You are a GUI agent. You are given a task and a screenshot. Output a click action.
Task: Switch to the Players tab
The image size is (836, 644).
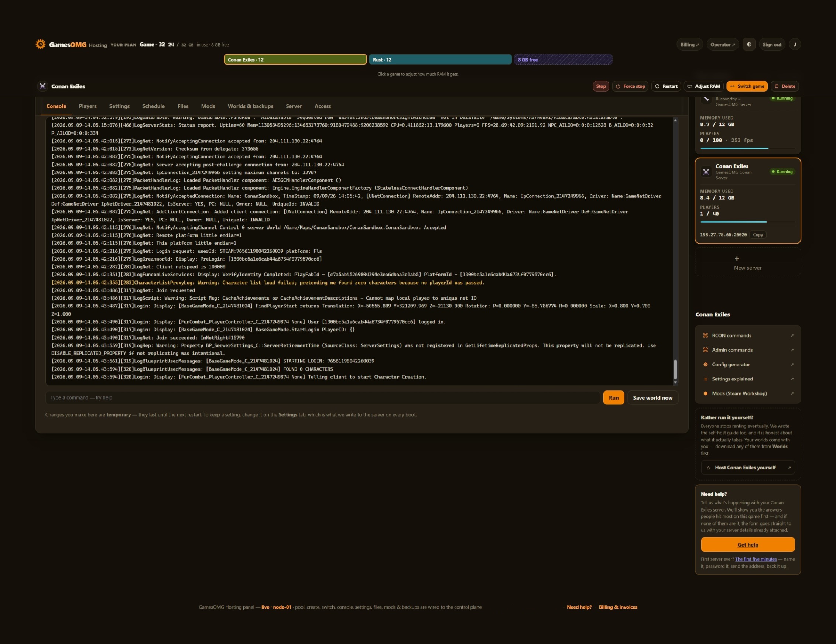[x=88, y=106]
